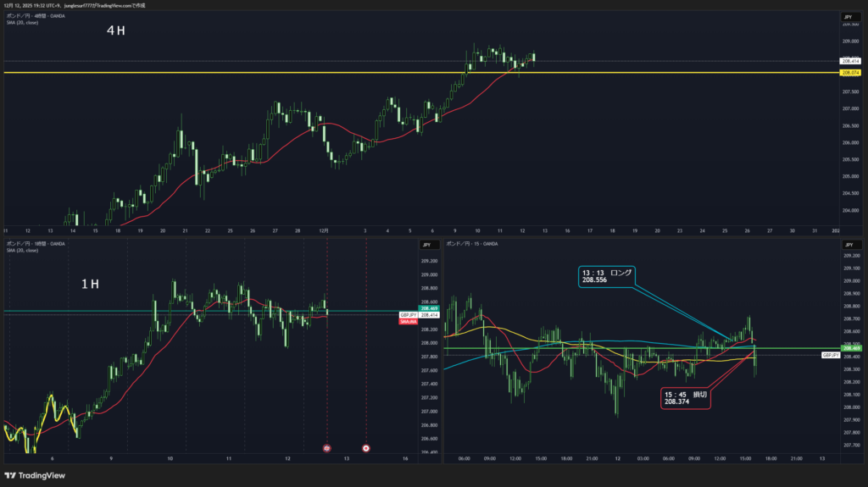Select the 15:45 損切 annotation callout

(686, 398)
